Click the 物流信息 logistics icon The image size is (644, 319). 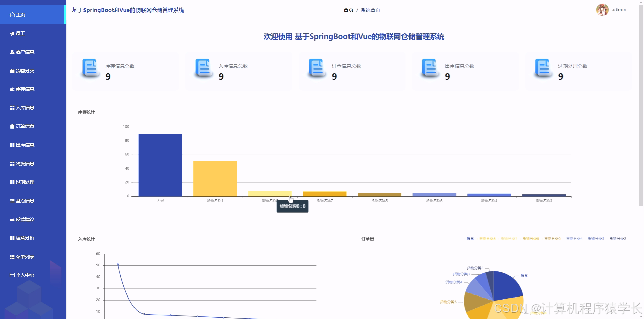(12, 164)
